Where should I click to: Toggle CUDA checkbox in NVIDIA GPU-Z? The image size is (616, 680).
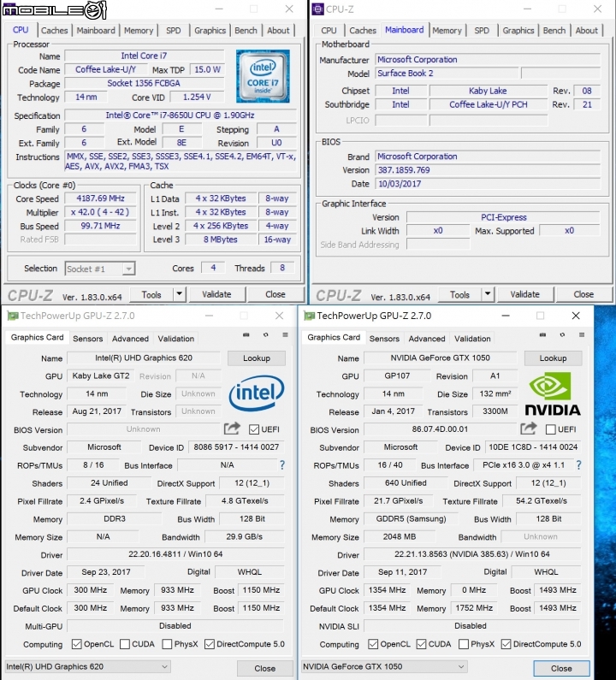point(421,644)
